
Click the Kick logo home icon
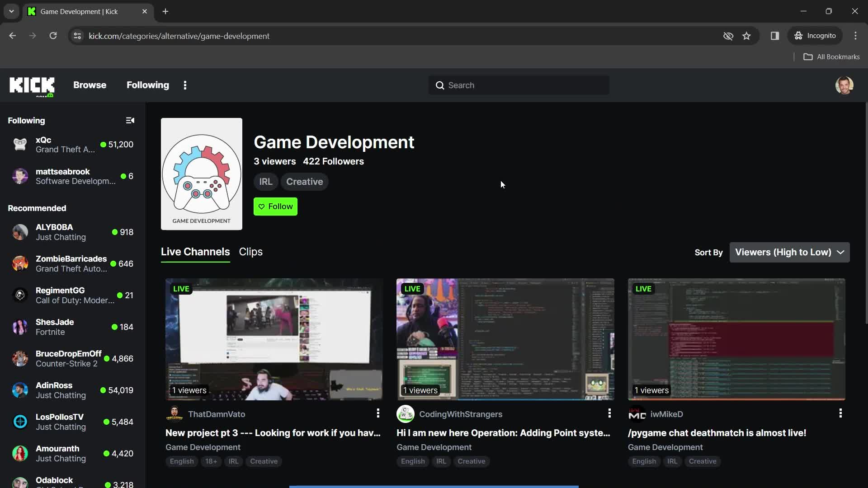pyautogui.click(x=32, y=86)
